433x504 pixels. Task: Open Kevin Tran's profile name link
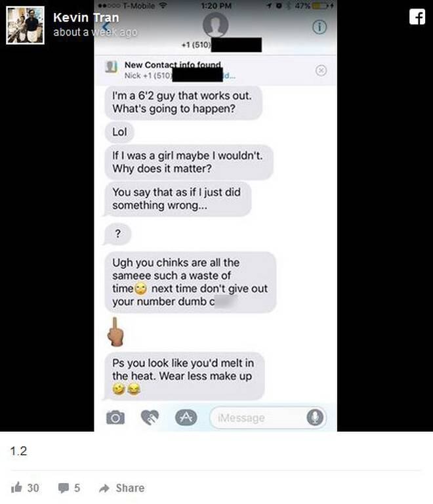(x=86, y=17)
